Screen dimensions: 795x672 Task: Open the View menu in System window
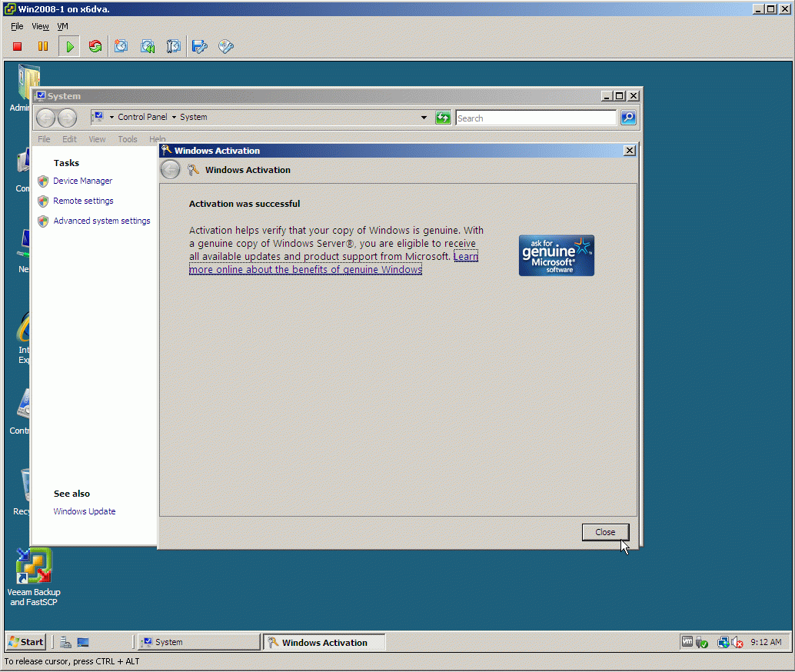click(97, 139)
